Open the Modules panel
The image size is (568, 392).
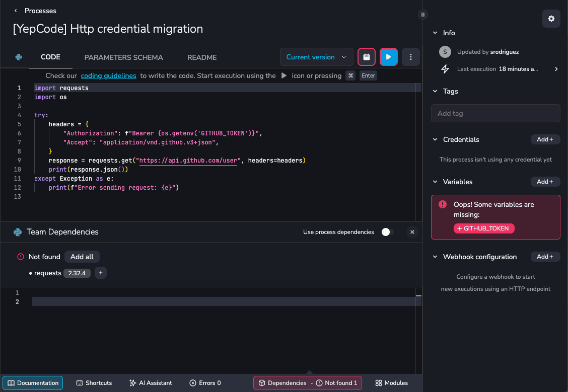(x=392, y=383)
